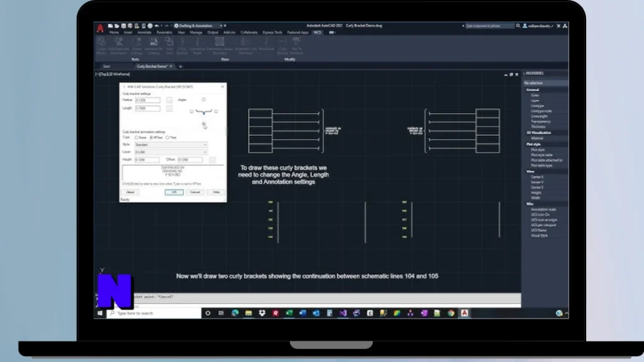Image resolution: width=644 pixels, height=362 pixels.
Task: Collapse Misc section in Properties panel
Action: 530,204
